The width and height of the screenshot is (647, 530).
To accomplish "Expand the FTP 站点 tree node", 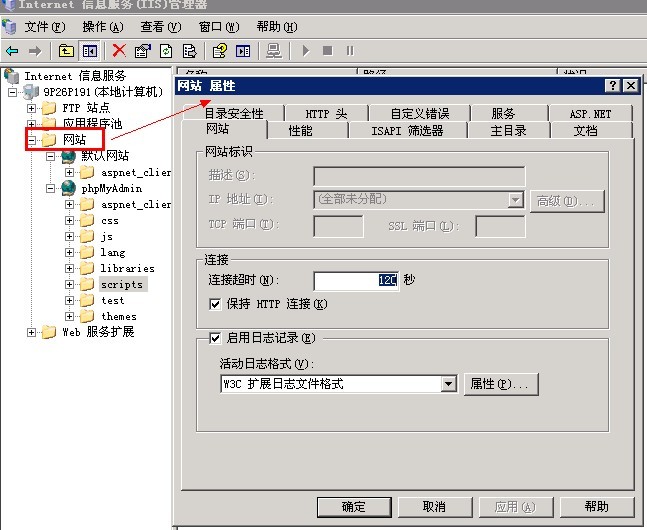I will tap(32, 108).
